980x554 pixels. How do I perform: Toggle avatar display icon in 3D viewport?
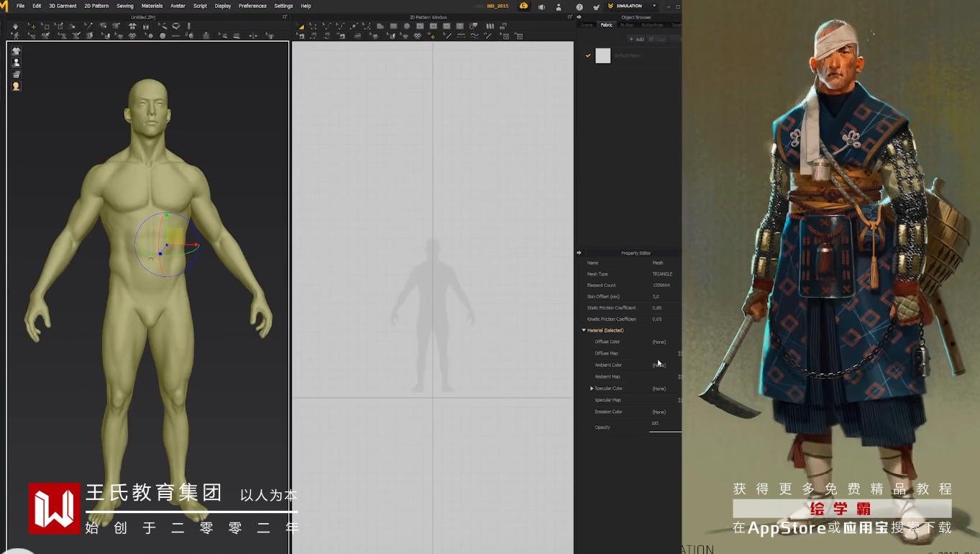pyautogui.click(x=16, y=63)
